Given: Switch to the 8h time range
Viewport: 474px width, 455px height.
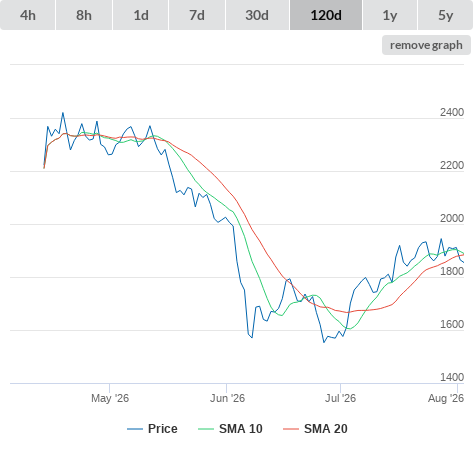Looking at the screenshot, I should (x=84, y=15).
